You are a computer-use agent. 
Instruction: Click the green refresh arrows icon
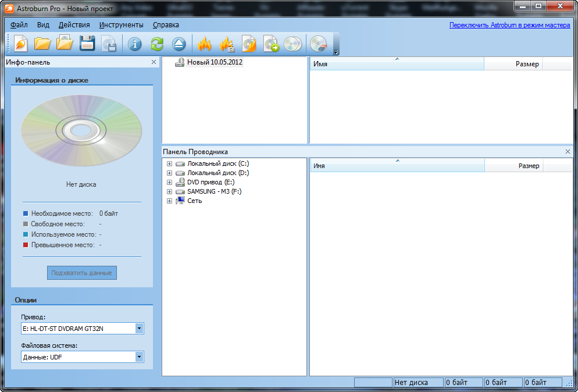tap(157, 44)
